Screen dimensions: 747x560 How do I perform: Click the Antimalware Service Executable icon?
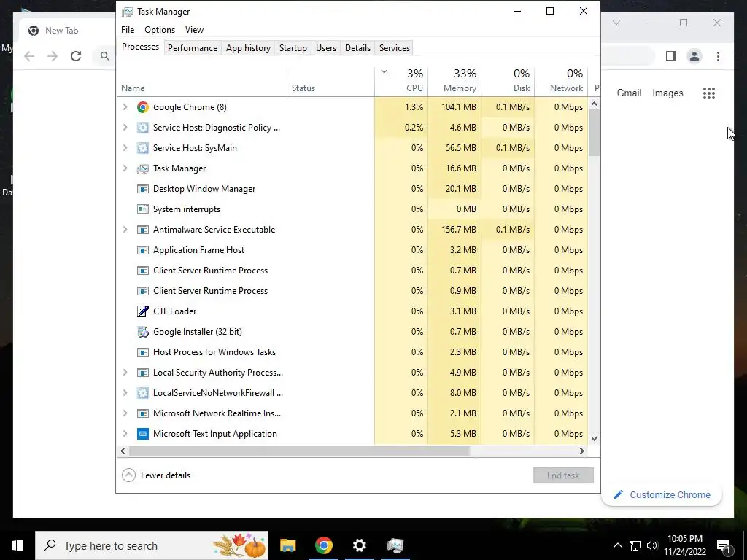click(142, 230)
